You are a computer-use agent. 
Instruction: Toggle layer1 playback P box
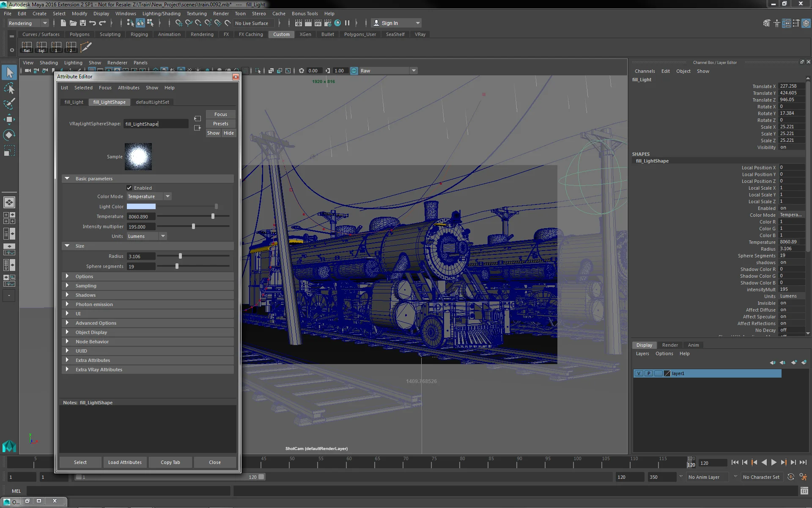(x=648, y=373)
